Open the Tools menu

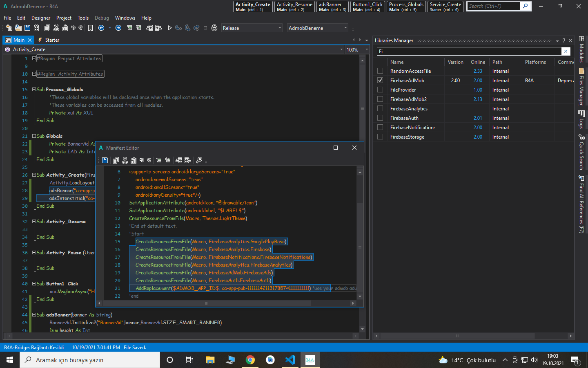(x=83, y=18)
